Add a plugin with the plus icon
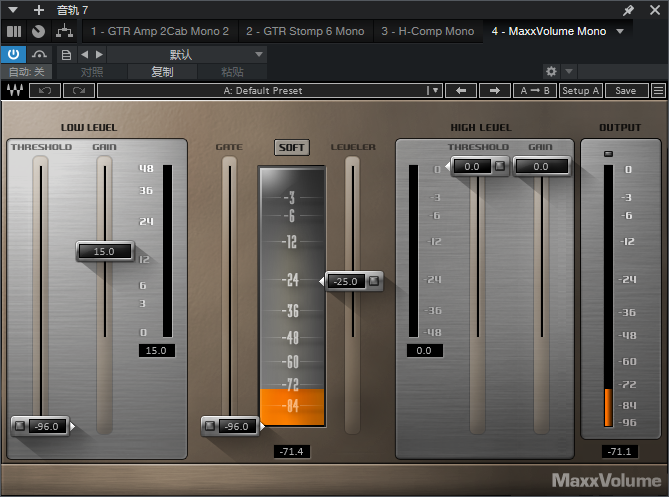Image resolution: width=669 pixels, height=497 pixels. coord(39,9)
